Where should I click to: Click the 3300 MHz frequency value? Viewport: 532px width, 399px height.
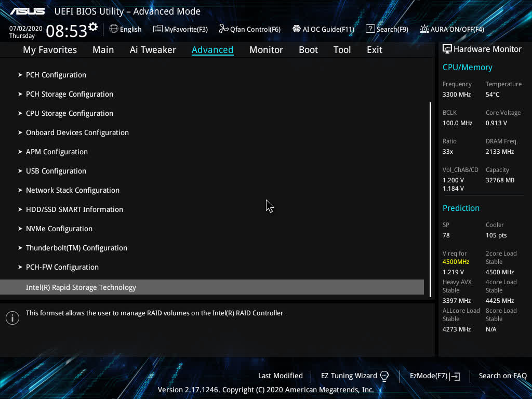pyautogui.click(x=456, y=95)
